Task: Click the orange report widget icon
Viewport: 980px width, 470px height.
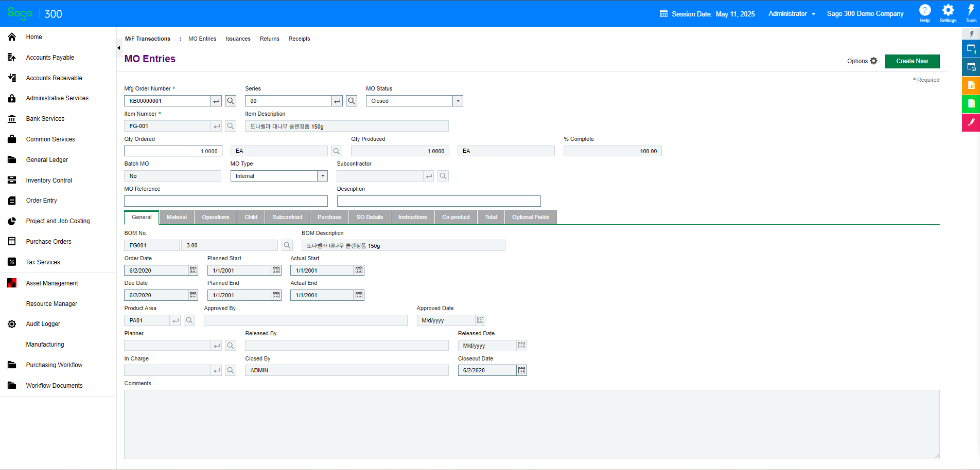Action: click(x=971, y=85)
